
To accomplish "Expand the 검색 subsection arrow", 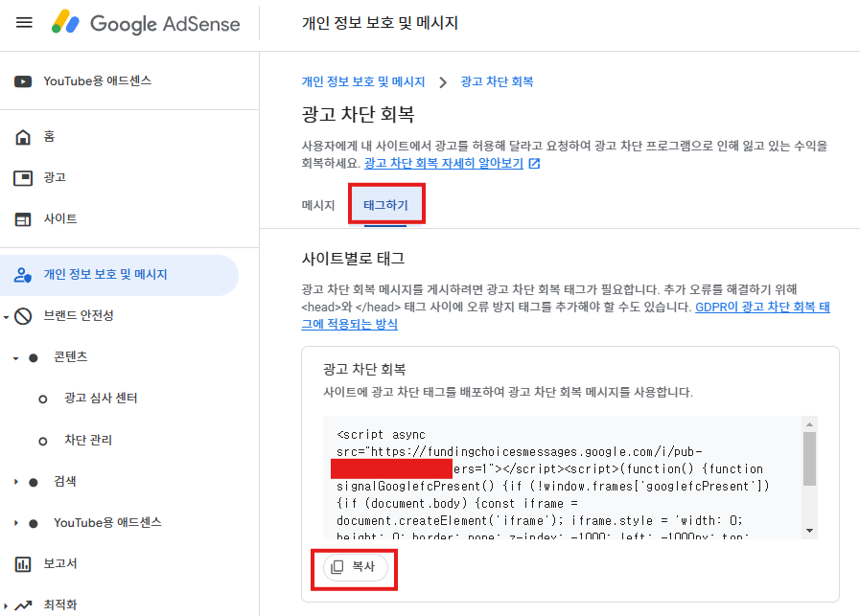I will [x=16, y=482].
